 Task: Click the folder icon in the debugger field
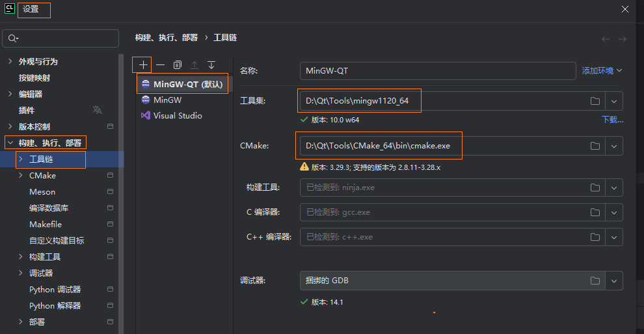pyautogui.click(x=595, y=281)
